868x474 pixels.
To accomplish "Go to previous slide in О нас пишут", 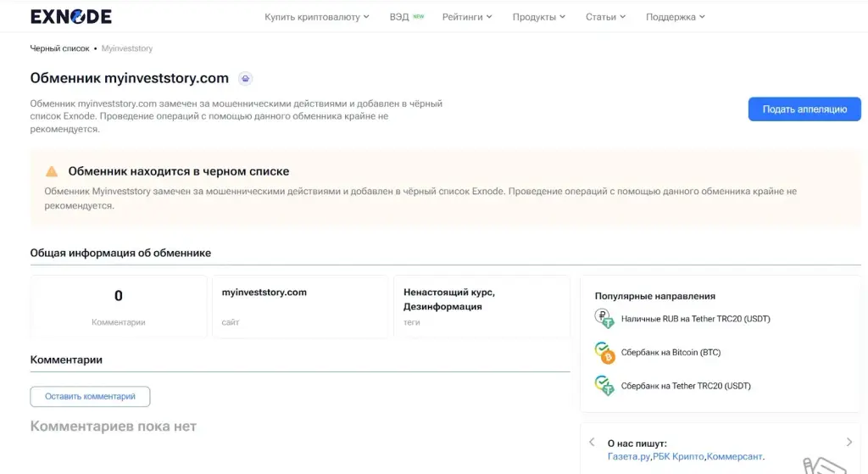I will tap(592, 442).
